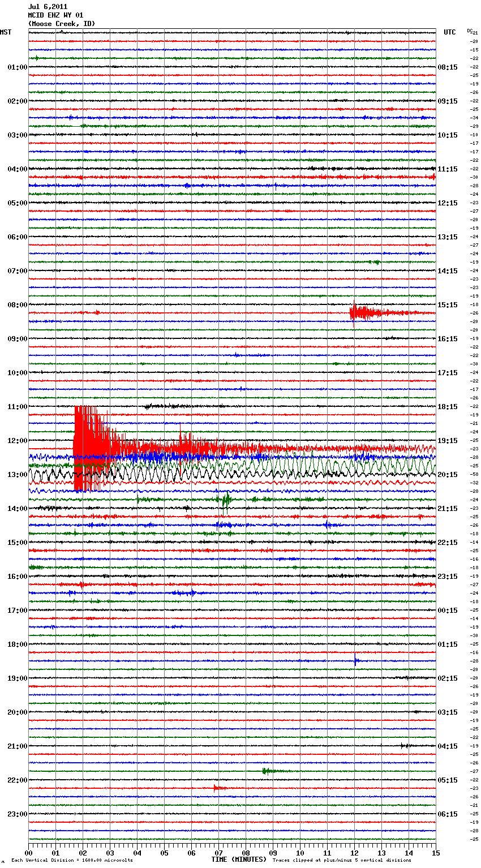Screen dimensions: 481x868
Task: Click the 20:00 MST time label
Action: point(18,712)
